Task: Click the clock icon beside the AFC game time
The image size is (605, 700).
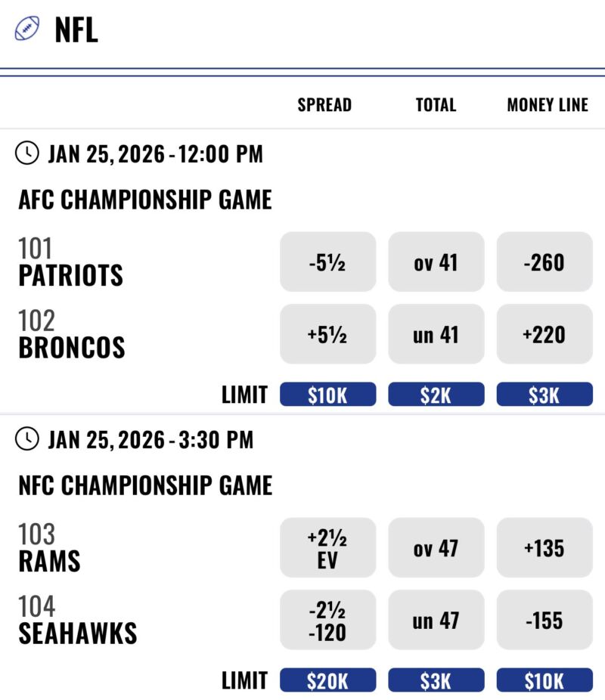Action: (26, 153)
